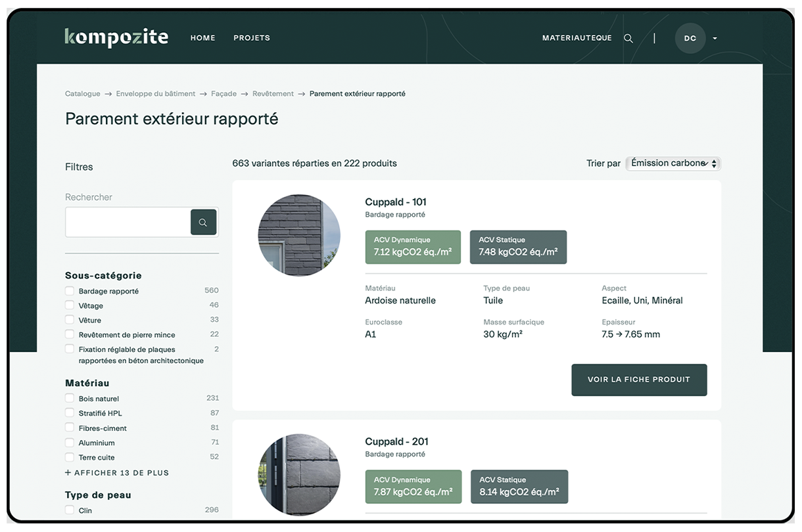This screenshot has height=532, width=802.
Task: Select ACV Dynamique 7.12 kgCO2 badge
Action: pyautogui.click(x=413, y=247)
